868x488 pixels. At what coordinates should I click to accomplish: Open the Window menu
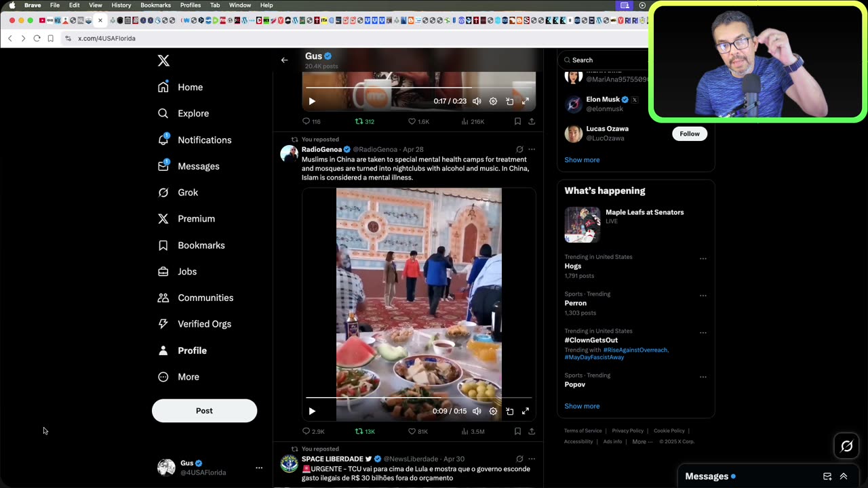coord(240,5)
